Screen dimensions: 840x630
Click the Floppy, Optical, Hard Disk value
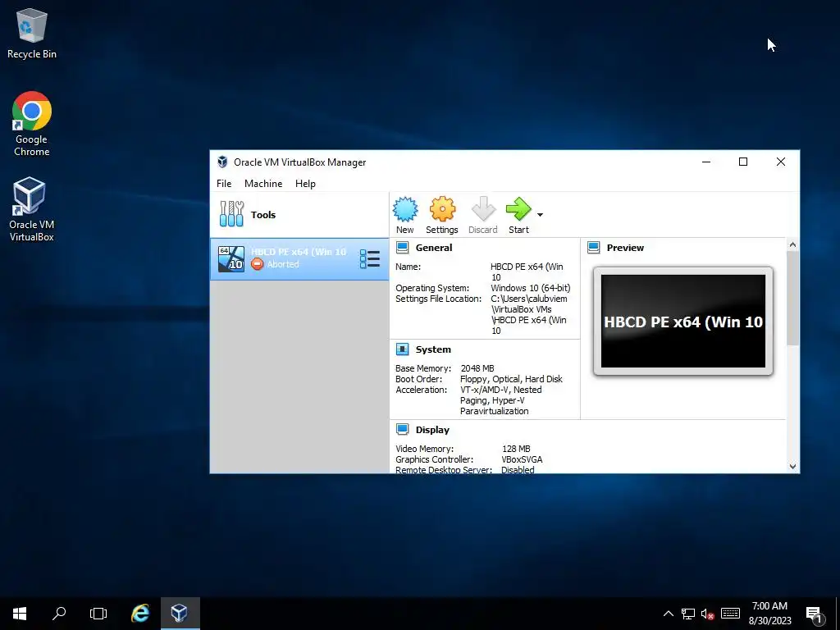(x=511, y=379)
